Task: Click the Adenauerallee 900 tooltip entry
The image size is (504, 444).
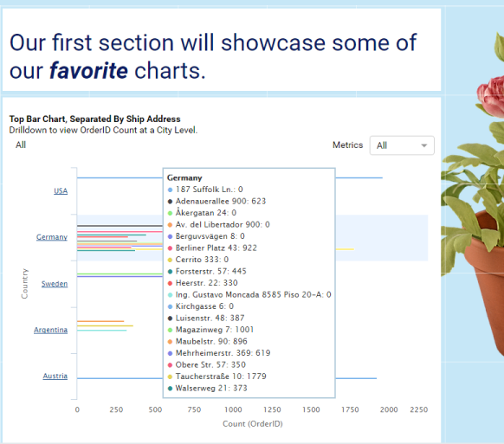Action: pyautogui.click(x=217, y=201)
